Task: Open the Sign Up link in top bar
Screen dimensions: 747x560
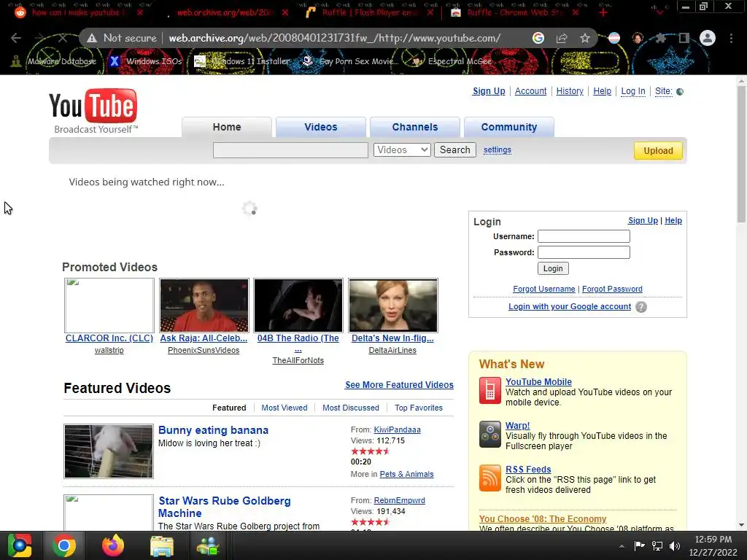Action: [x=489, y=91]
